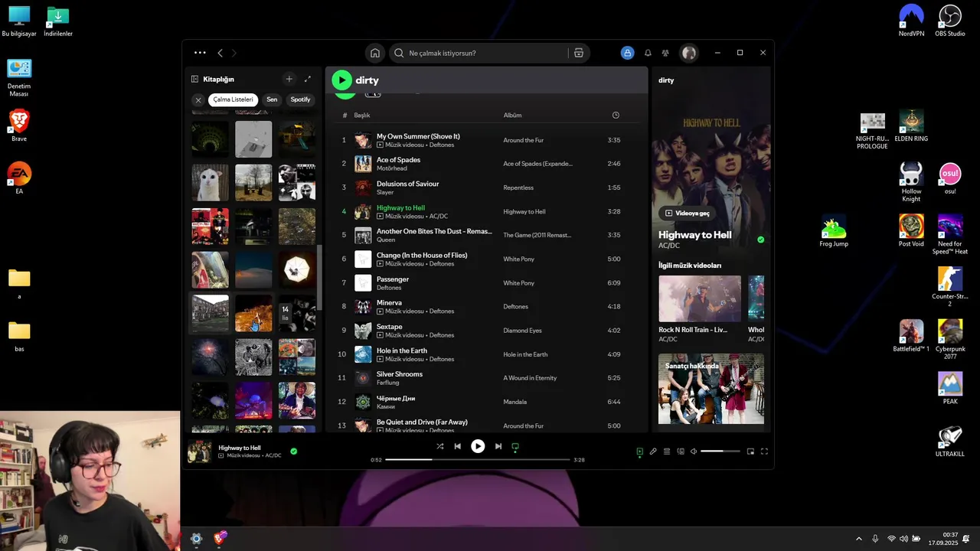Open connect to a device icon

click(681, 452)
